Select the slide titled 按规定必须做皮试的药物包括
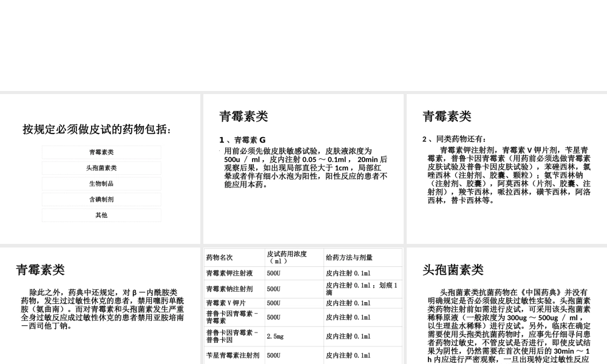 pyautogui.click(x=97, y=128)
